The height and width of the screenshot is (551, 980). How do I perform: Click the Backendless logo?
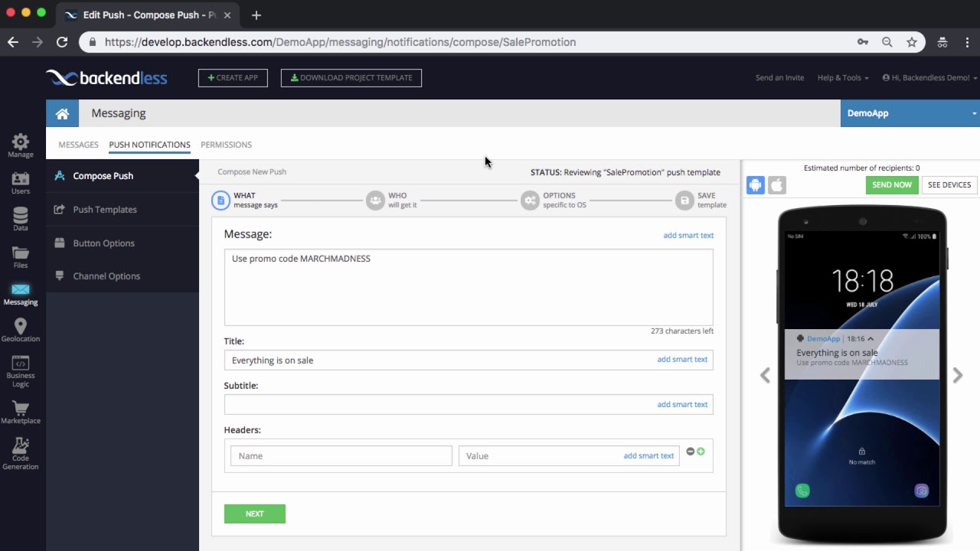click(x=106, y=77)
